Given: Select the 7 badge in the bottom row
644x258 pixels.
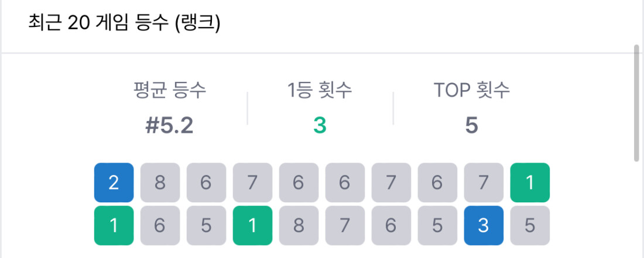Looking at the screenshot, I should coord(345,225).
